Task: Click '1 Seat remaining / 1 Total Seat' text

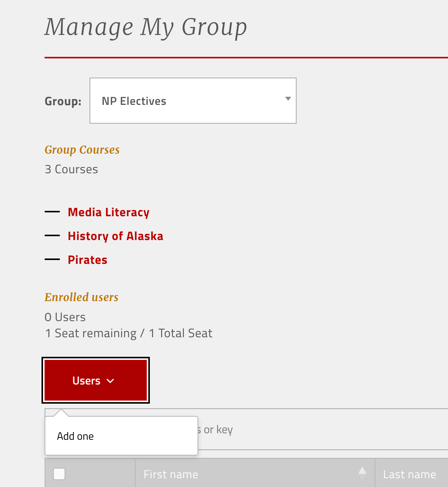Action: [x=129, y=333]
